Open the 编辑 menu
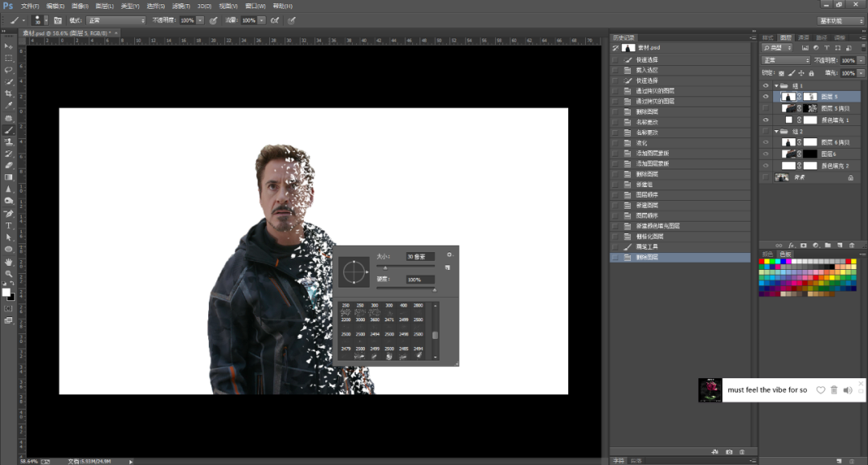The image size is (868, 465). pyautogui.click(x=55, y=6)
